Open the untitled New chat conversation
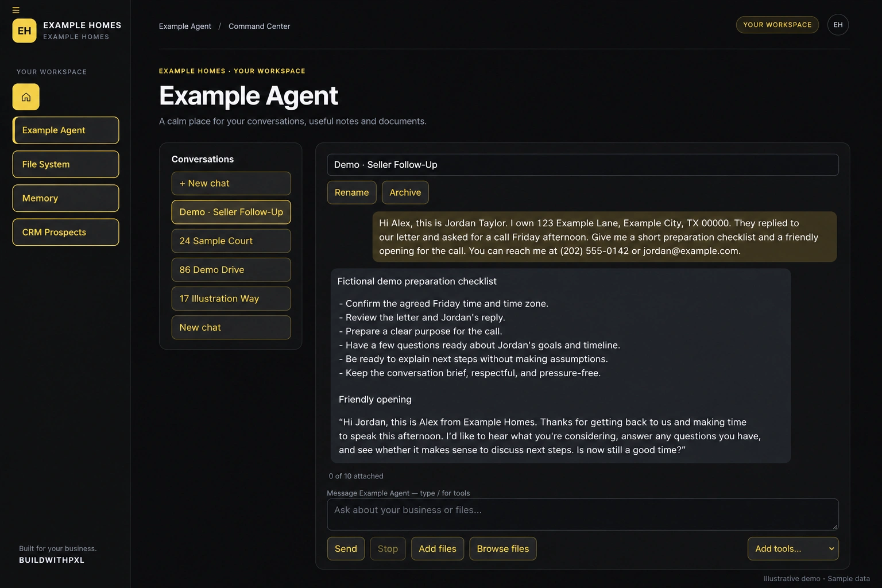 [x=231, y=327]
